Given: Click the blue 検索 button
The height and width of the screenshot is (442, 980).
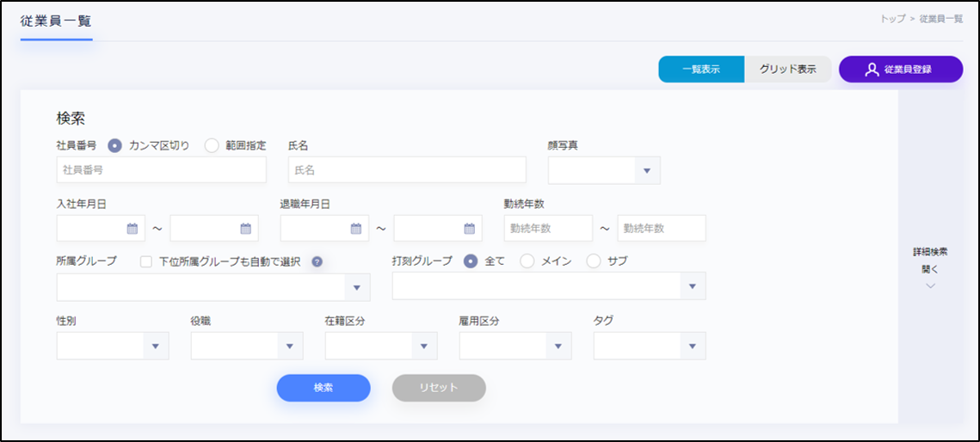Looking at the screenshot, I should (x=324, y=388).
